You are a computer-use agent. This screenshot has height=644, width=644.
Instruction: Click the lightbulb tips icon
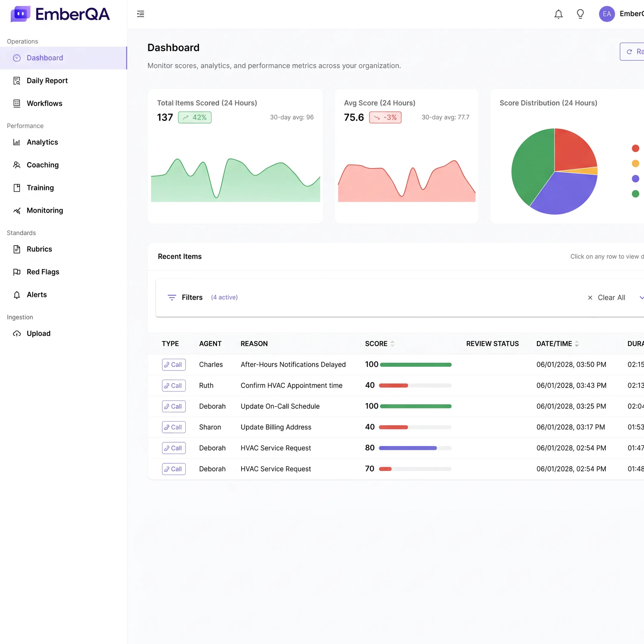[580, 14]
